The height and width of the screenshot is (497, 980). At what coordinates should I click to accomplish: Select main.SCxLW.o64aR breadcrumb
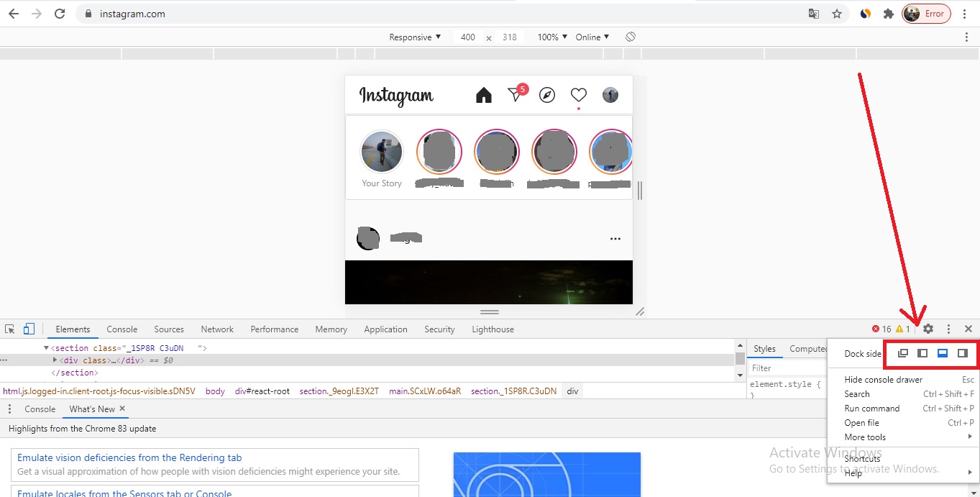[425, 391]
